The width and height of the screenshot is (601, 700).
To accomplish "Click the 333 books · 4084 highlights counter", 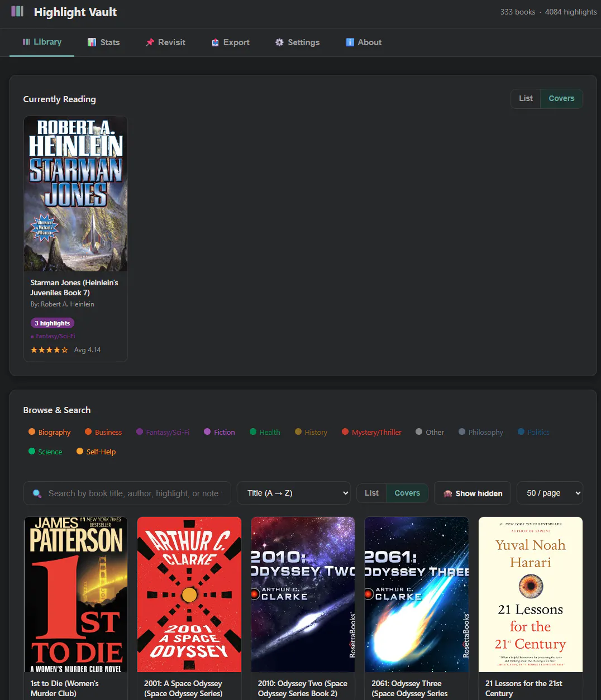I will 548,12.
